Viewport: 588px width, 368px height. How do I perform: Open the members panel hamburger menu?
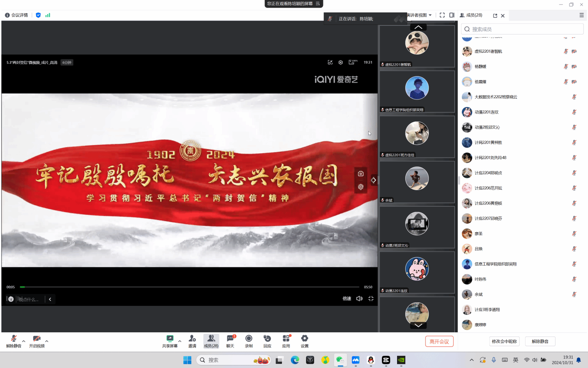point(581,15)
